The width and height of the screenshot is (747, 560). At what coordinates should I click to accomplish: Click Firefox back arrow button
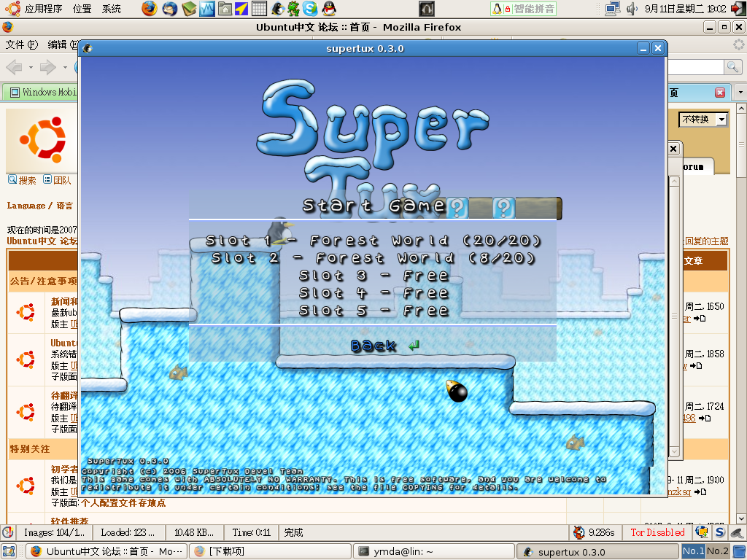(x=15, y=67)
